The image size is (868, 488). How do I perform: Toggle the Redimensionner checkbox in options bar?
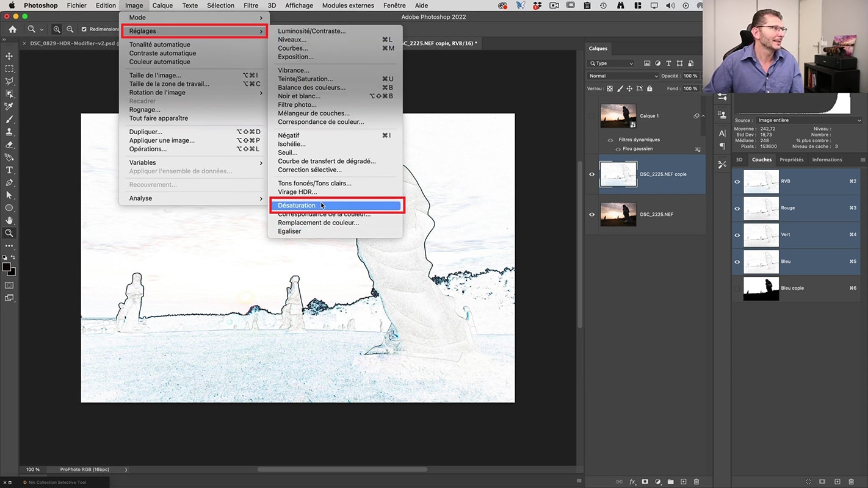click(x=84, y=29)
